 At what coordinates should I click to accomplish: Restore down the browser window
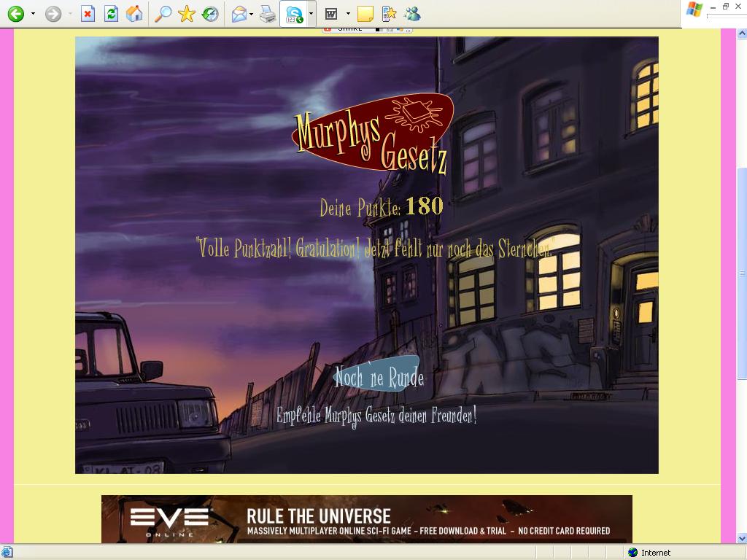[x=726, y=6]
